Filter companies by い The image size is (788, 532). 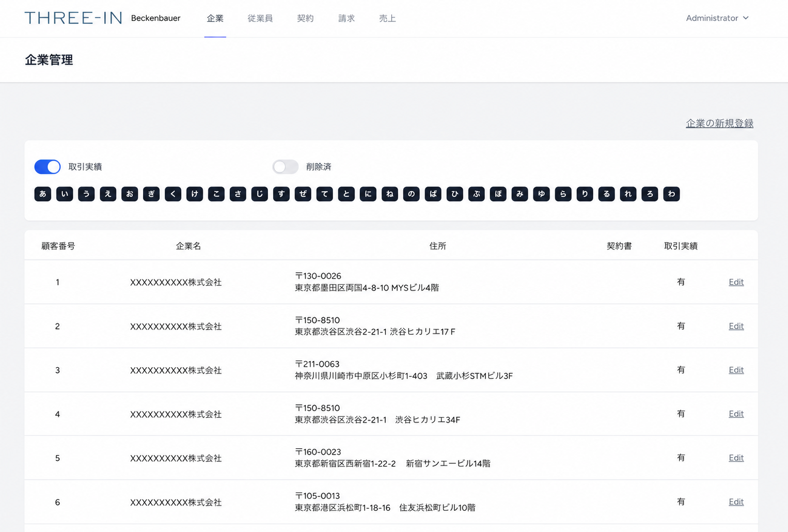[x=65, y=194]
